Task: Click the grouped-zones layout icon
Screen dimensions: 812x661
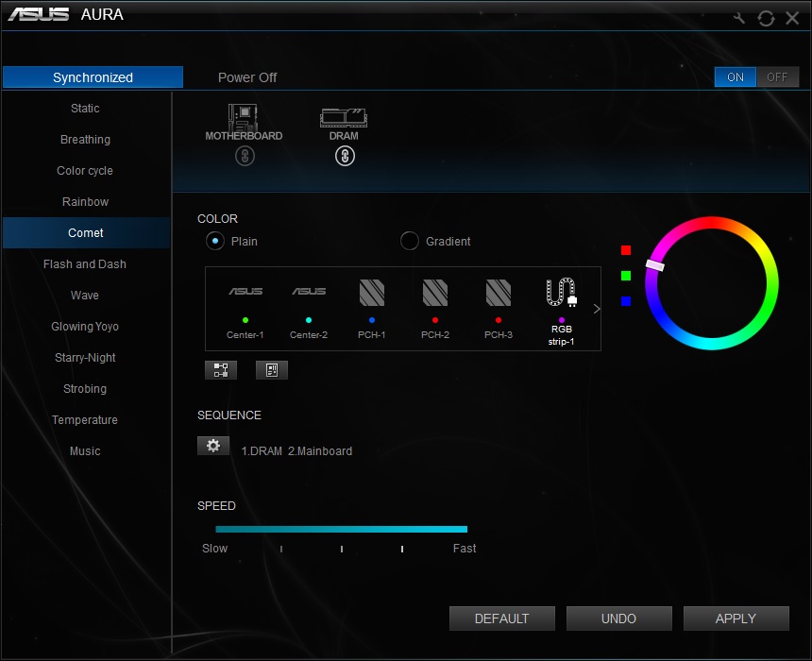Action: [221, 370]
